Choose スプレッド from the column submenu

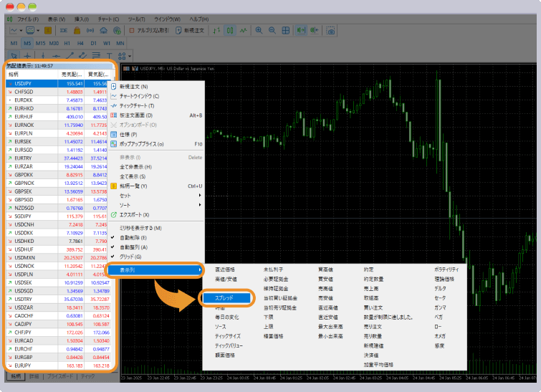tap(225, 297)
